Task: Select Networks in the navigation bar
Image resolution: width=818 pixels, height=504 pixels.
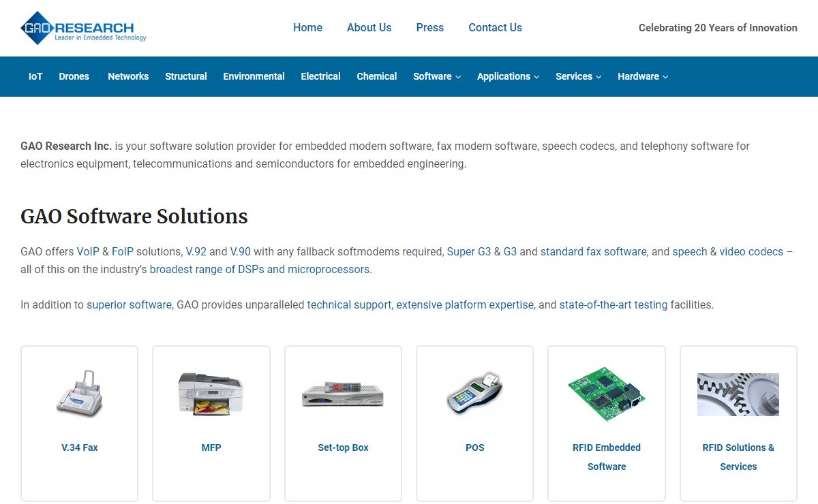Action: 128,76
